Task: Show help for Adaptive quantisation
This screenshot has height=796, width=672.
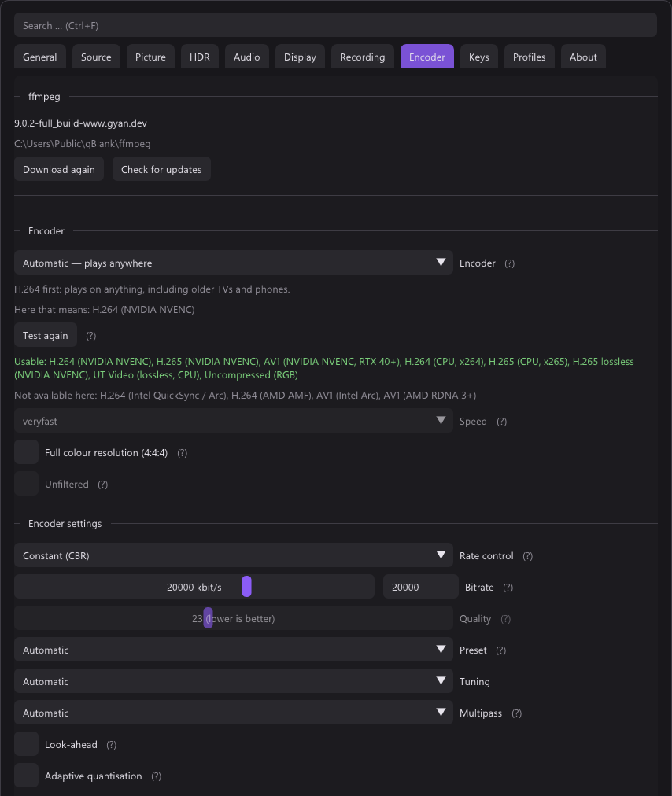Action: point(157,776)
